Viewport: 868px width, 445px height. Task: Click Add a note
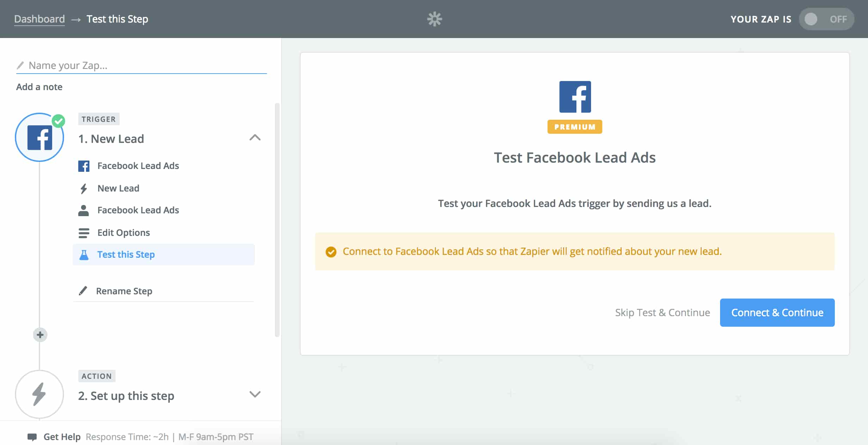coord(39,87)
